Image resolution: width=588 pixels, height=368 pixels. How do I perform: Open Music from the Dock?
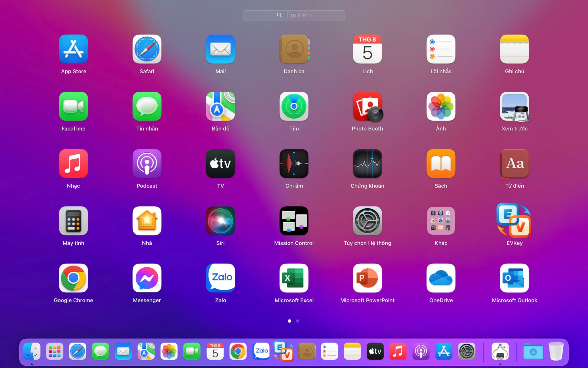pyautogui.click(x=398, y=351)
